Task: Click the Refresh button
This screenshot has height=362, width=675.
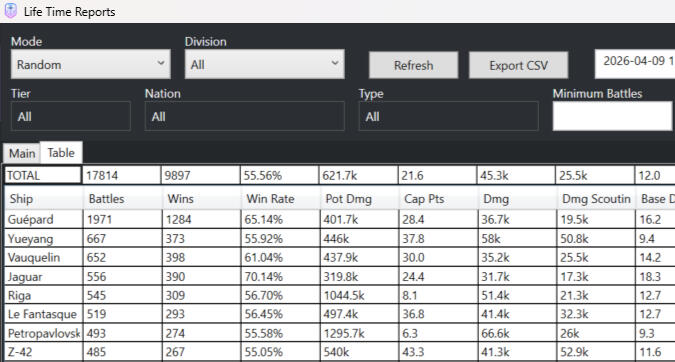Action: pyautogui.click(x=413, y=65)
